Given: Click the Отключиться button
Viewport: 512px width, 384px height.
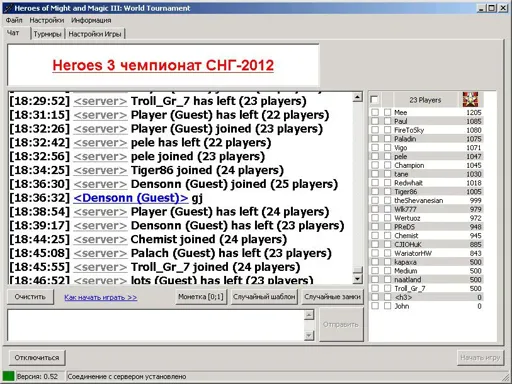Looking at the screenshot, I should (37, 358).
